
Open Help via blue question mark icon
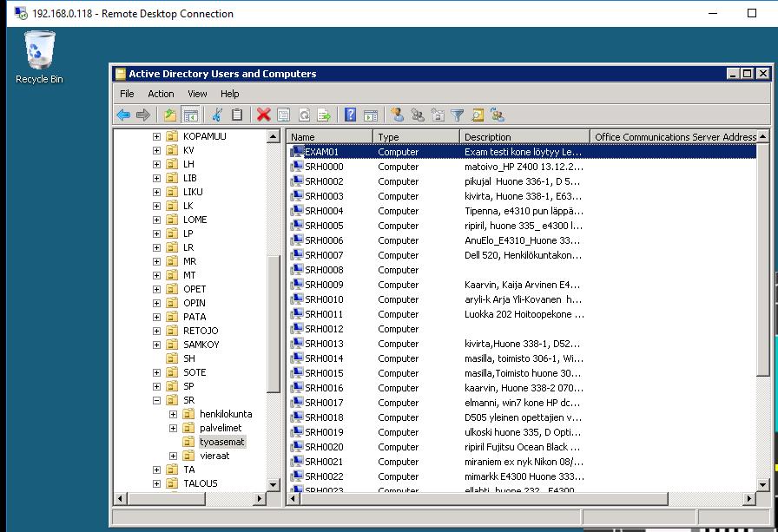350,115
